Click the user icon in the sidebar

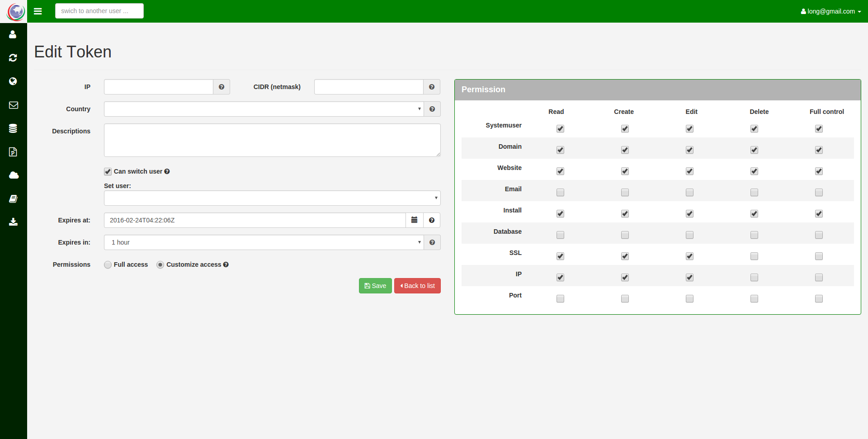pos(13,34)
